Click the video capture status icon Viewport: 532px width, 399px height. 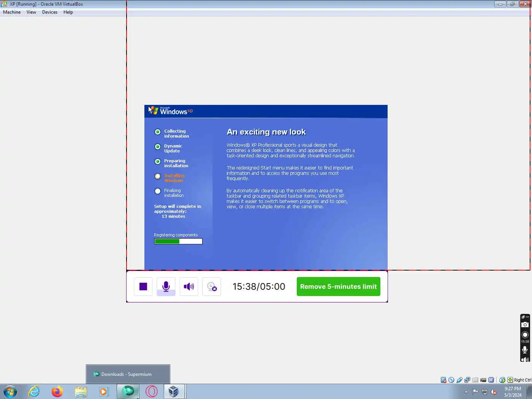483,380
